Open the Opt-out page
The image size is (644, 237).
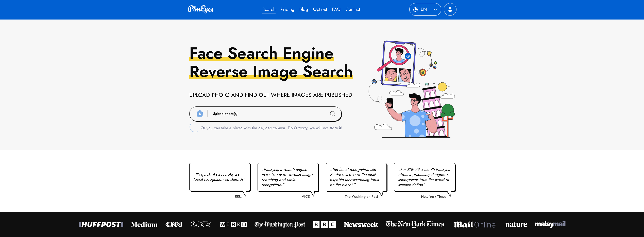(320, 10)
